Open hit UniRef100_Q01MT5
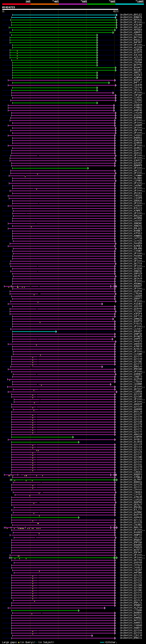 [131, 53]
